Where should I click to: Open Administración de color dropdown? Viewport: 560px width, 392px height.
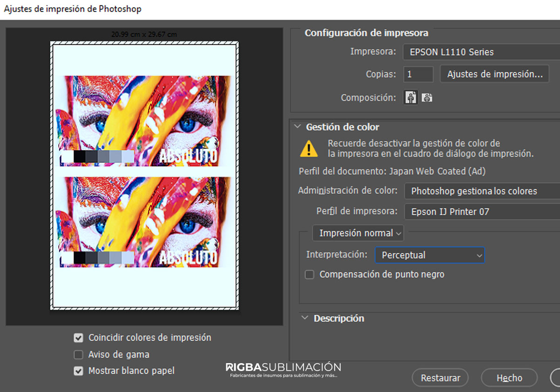click(482, 191)
